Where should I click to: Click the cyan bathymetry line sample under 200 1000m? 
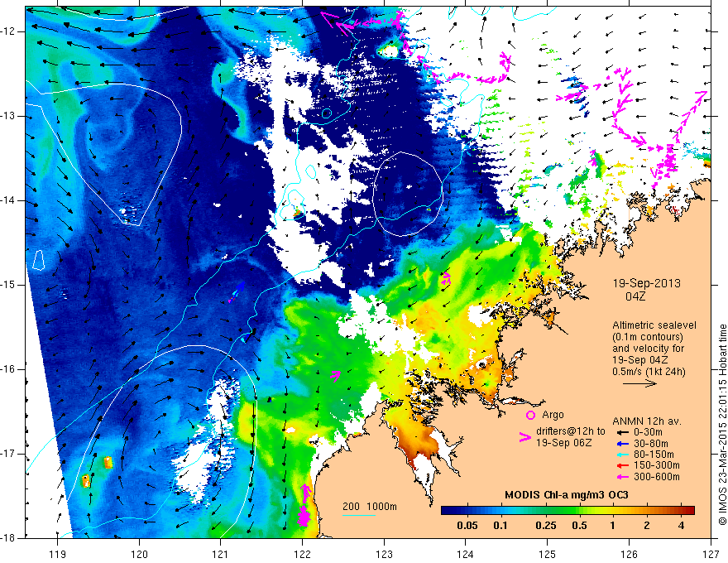coord(359,515)
